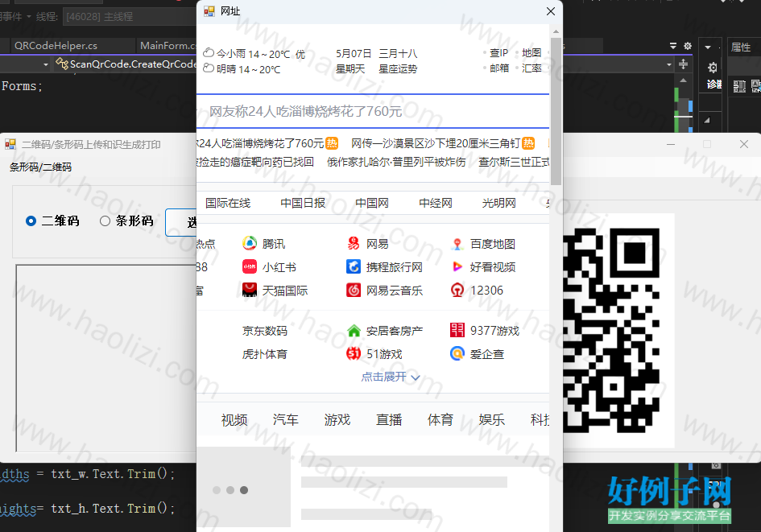The height and width of the screenshot is (532, 761).
Task: Open the 娱乐 channel tab
Action: pyautogui.click(x=492, y=419)
